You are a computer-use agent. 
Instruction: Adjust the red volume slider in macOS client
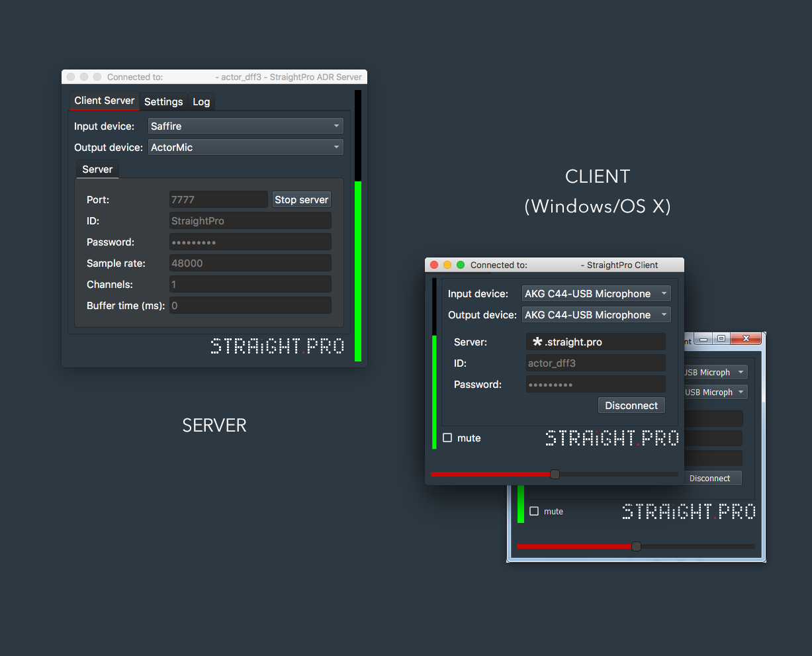click(555, 474)
